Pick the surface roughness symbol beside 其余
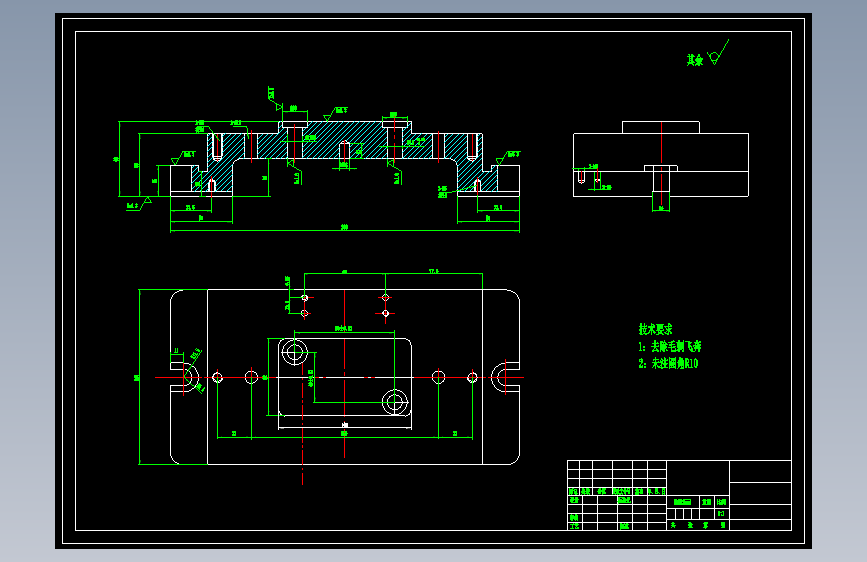The image size is (867, 562). (718, 53)
